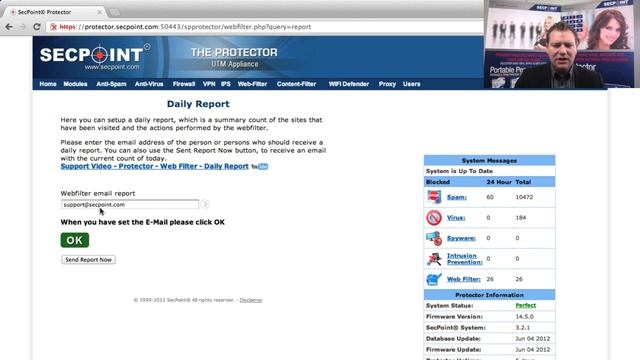Click the green OK button
640x360 pixels.
75,240
